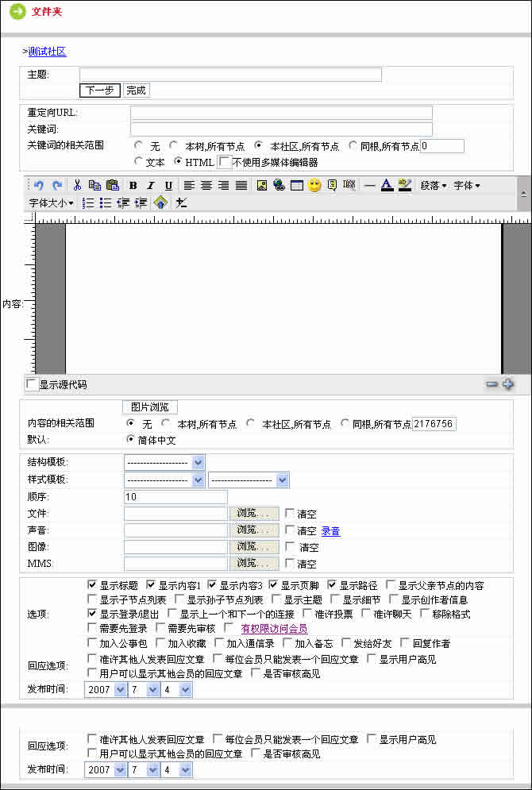The image size is (532, 790).
Task: Click the 下一步 button
Action: pyautogui.click(x=100, y=91)
